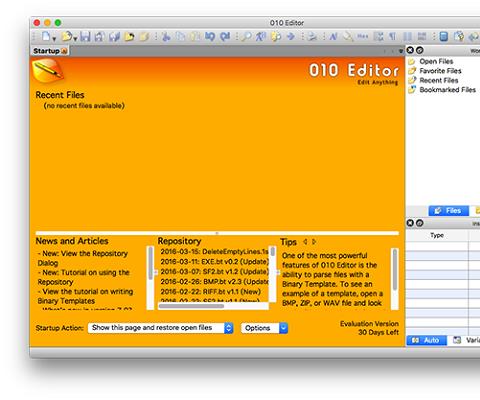Open the Options dropdown button

264,328
